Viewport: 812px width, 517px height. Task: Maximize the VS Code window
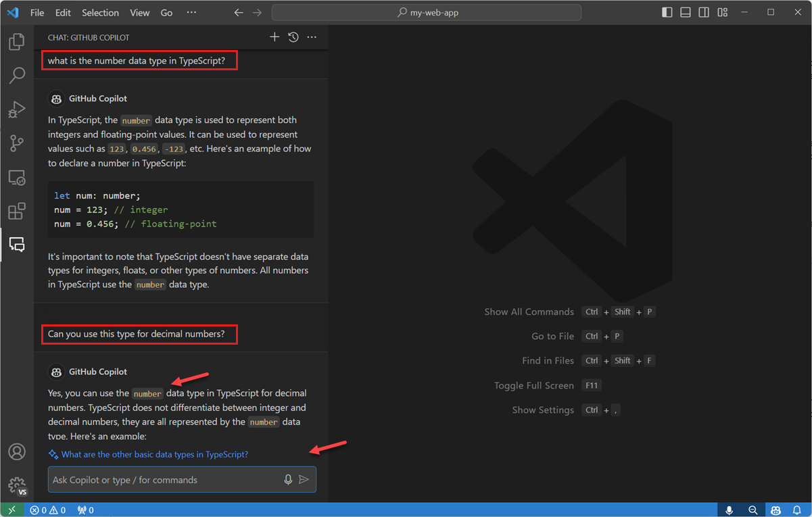point(771,12)
